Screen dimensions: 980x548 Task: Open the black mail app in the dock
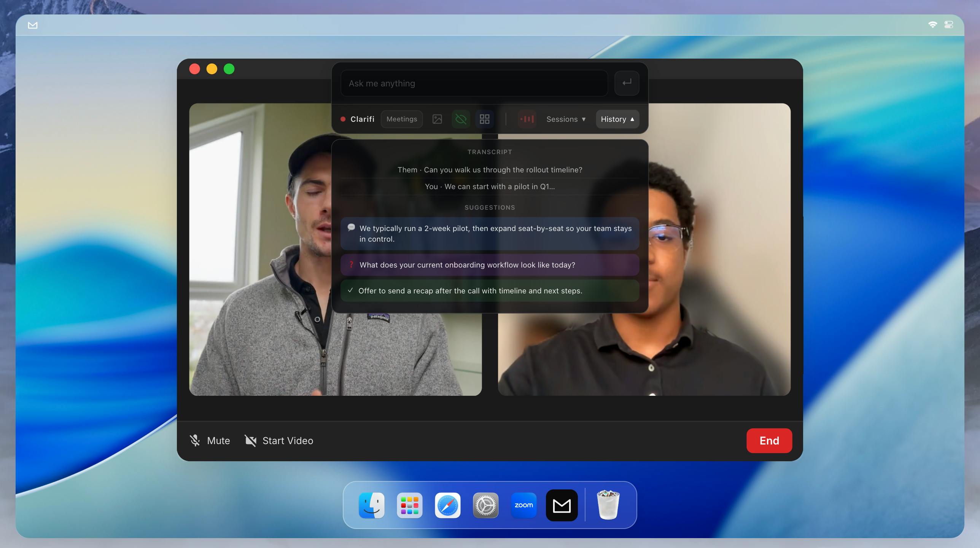562,505
